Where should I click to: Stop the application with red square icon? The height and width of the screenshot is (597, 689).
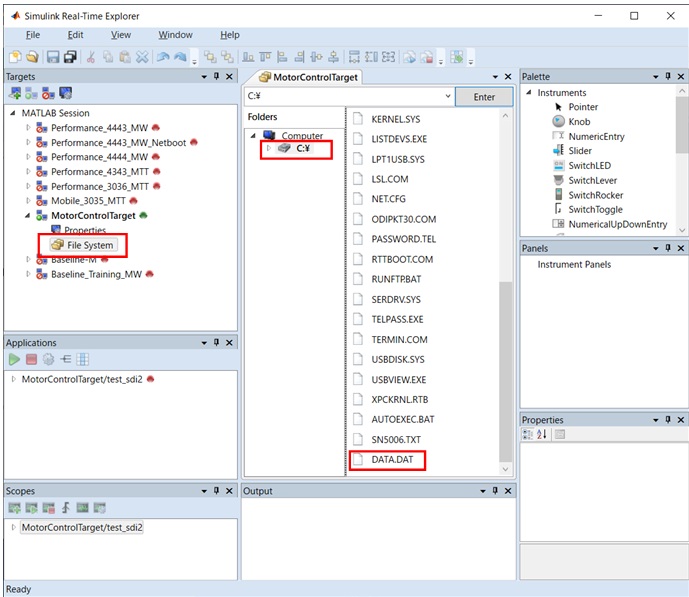pos(31,359)
